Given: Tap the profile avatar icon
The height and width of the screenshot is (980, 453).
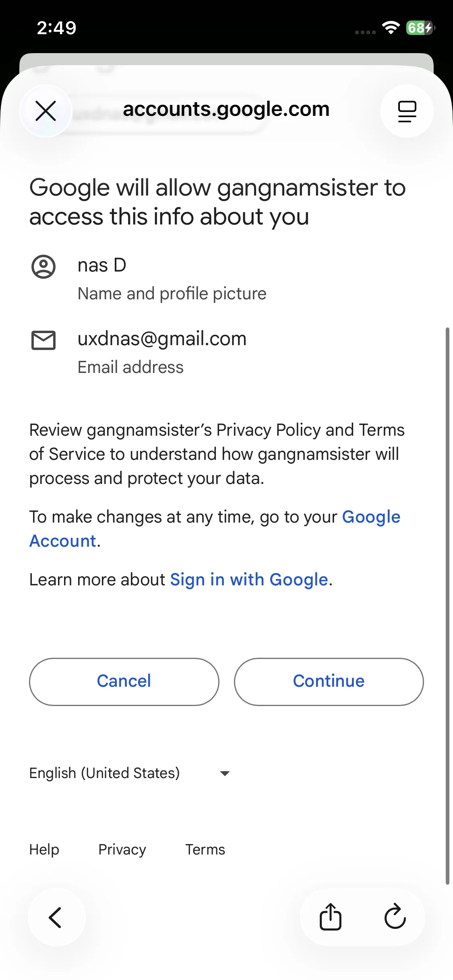Looking at the screenshot, I should point(43,267).
